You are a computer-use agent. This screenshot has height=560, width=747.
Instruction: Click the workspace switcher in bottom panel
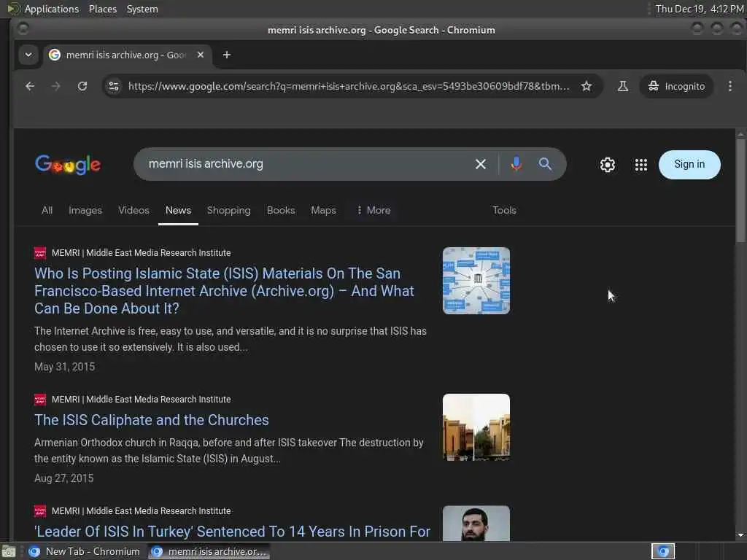pos(663,551)
